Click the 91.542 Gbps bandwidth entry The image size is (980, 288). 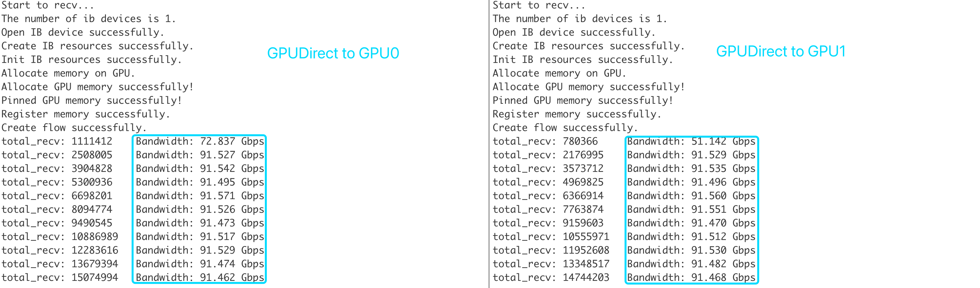pyautogui.click(x=200, y=168)
